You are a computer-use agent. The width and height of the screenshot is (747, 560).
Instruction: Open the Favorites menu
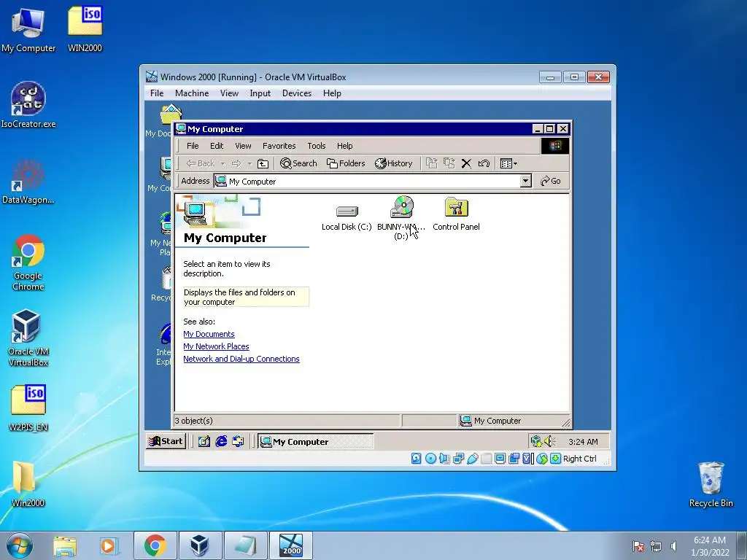pyautogui.click(x=279, y=146)
